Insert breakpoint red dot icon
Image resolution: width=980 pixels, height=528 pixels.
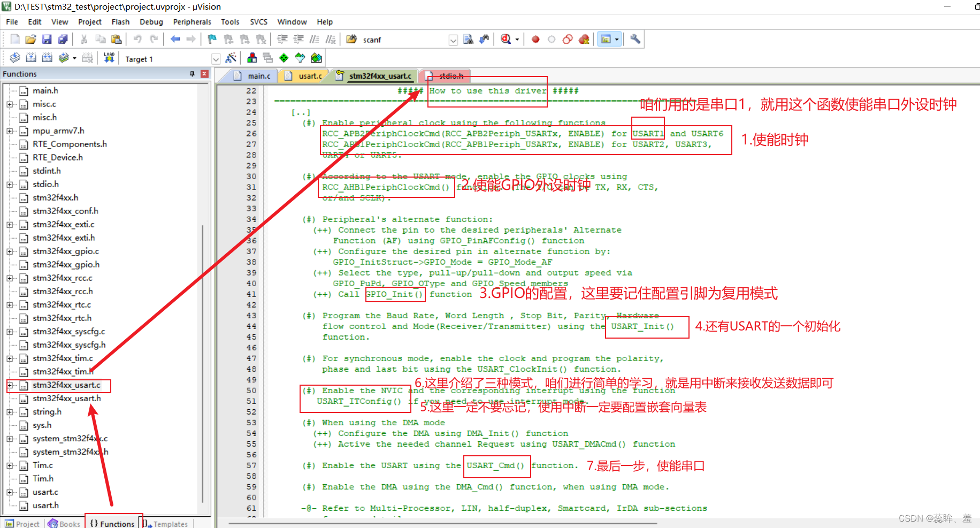[535, 39]
